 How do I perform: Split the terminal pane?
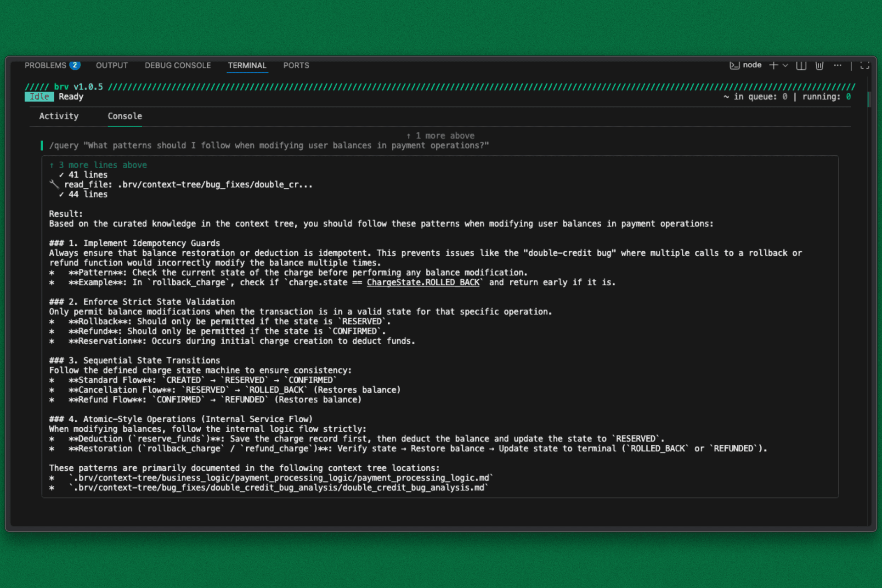pos(801,65)
